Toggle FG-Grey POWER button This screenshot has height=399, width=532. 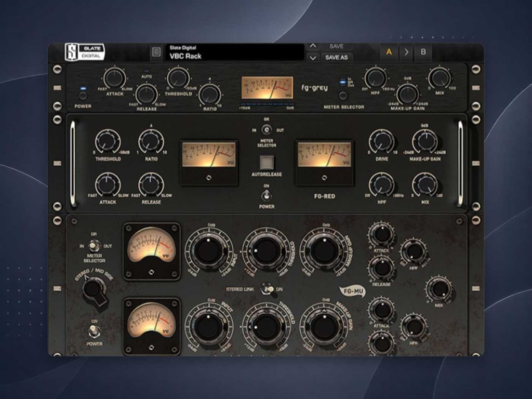tap(83, 95)
